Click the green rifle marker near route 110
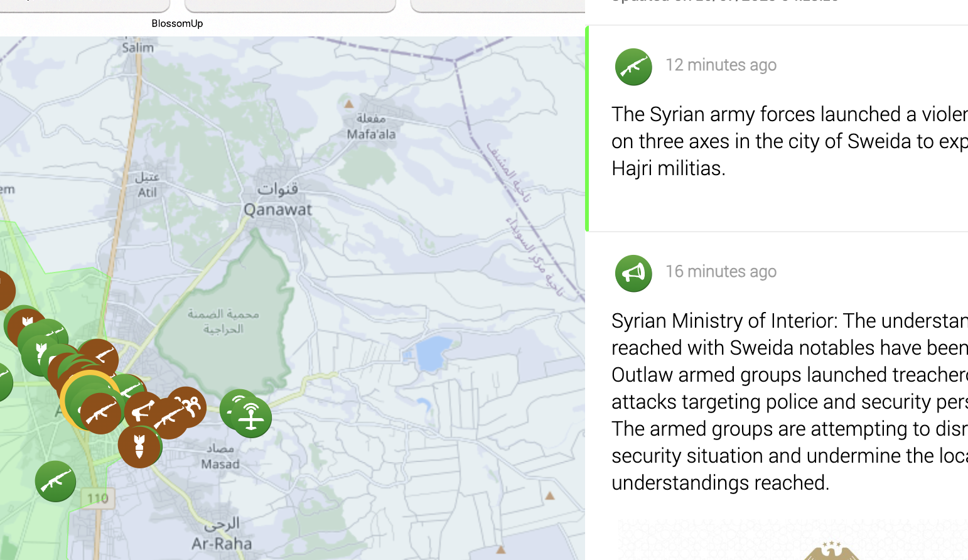 55,482
